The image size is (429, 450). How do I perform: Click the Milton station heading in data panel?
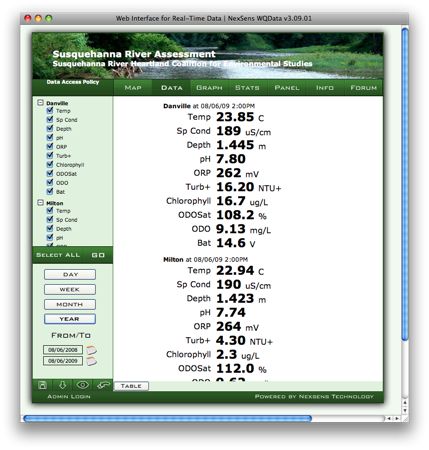click(206, 259)
